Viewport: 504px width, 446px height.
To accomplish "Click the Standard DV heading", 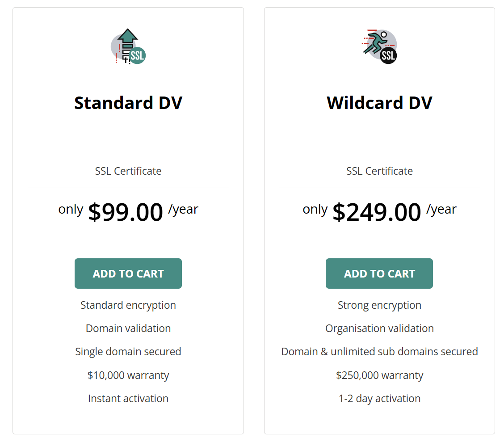I will (x=128, y=103).
